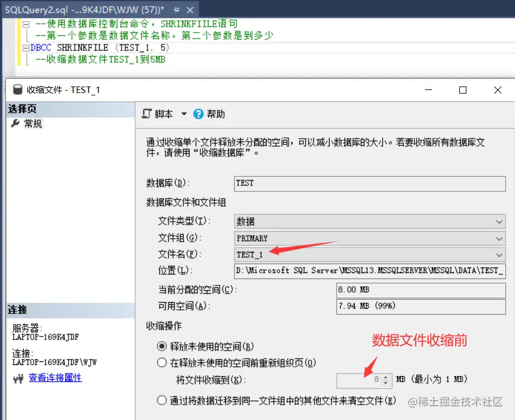Click the database icon in dialog title
The height and width of the screenshot is (420, 515).
pyautogui.click(x=17, y=89)
